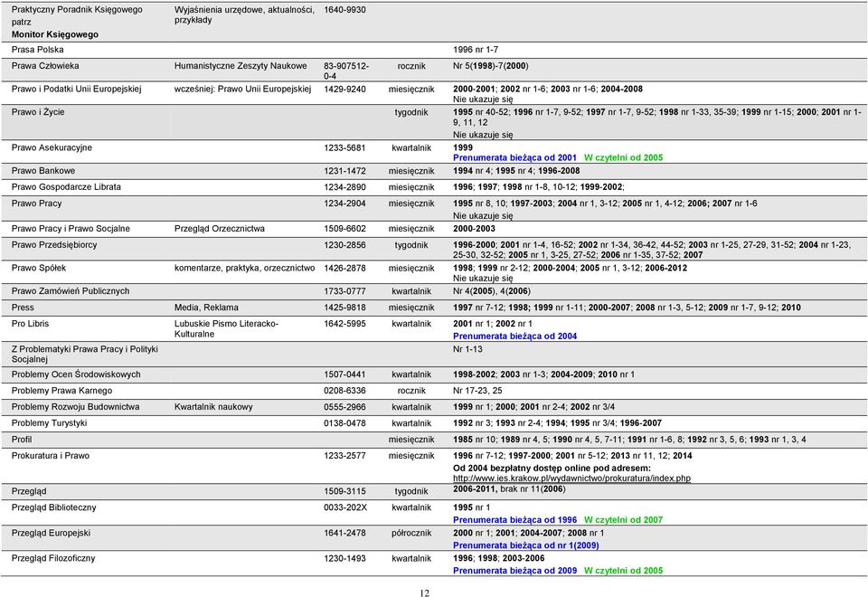The width and height of the screenshot is (868, 597).
Task: Click 'Prawo Spółek' title
Action: click(x=39, y=268)
